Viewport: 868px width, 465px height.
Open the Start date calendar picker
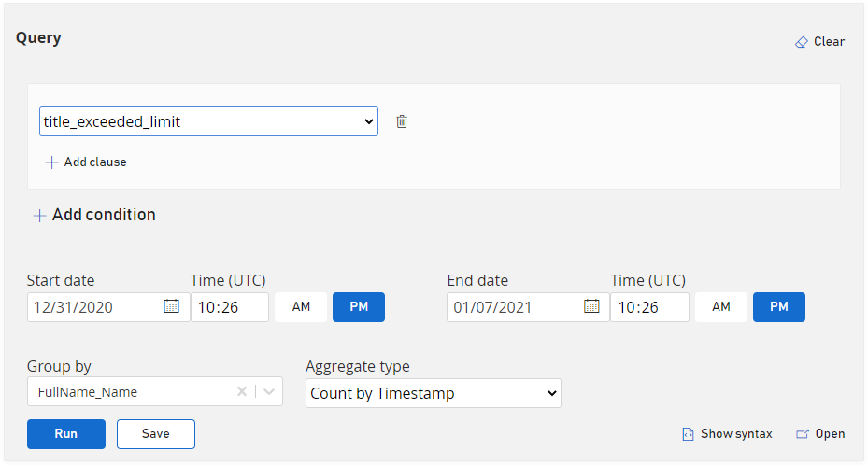(x=171, y=306)
